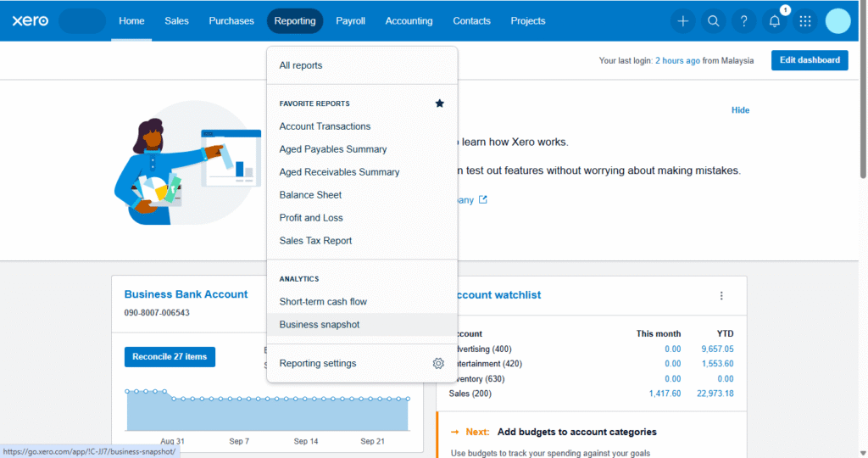Click the search magnifier icon
Screen dimensions: 868x458
tap(714, 21)
